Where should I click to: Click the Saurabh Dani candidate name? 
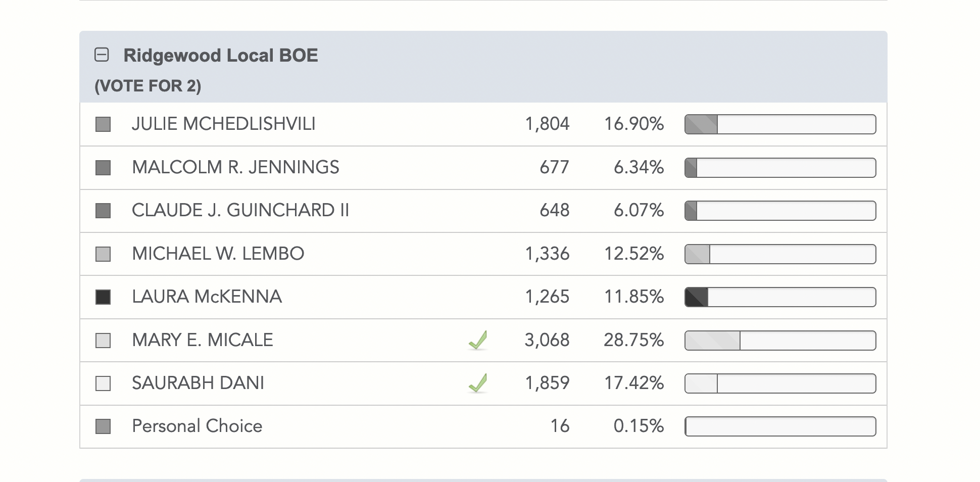coord(198,383)
